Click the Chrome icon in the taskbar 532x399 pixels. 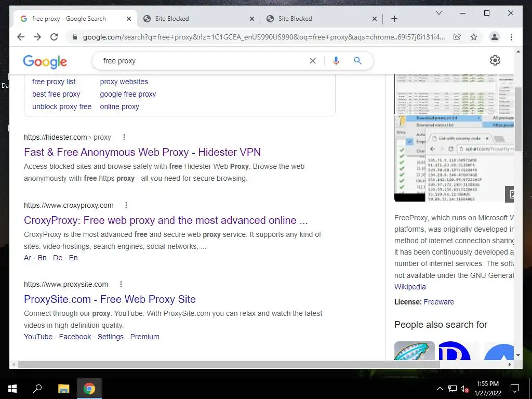coord(89,389)
